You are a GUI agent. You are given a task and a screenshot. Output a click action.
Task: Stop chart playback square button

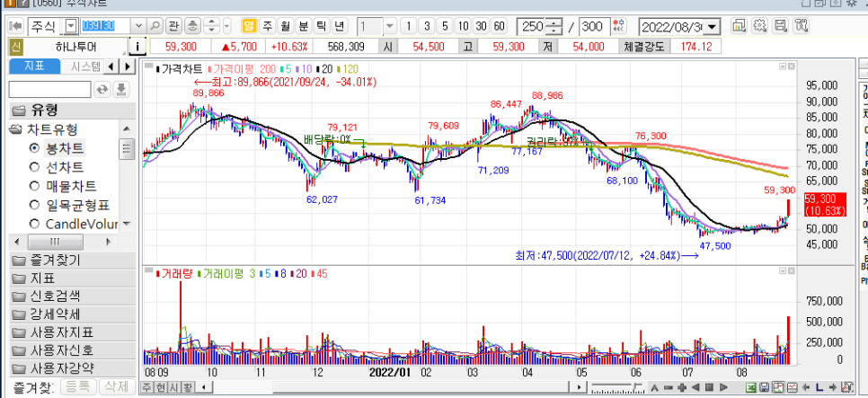709,387
